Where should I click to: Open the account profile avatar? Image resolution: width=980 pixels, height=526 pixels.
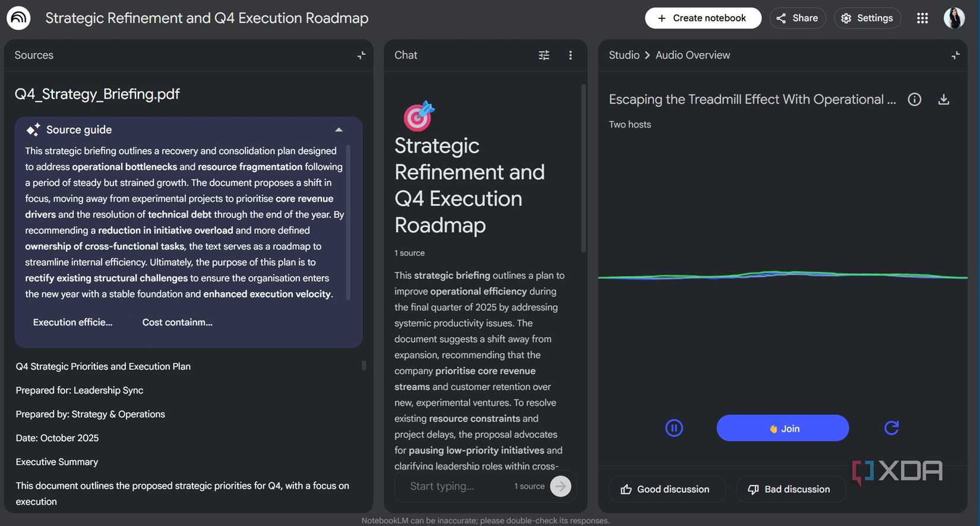tap(954, 18)
